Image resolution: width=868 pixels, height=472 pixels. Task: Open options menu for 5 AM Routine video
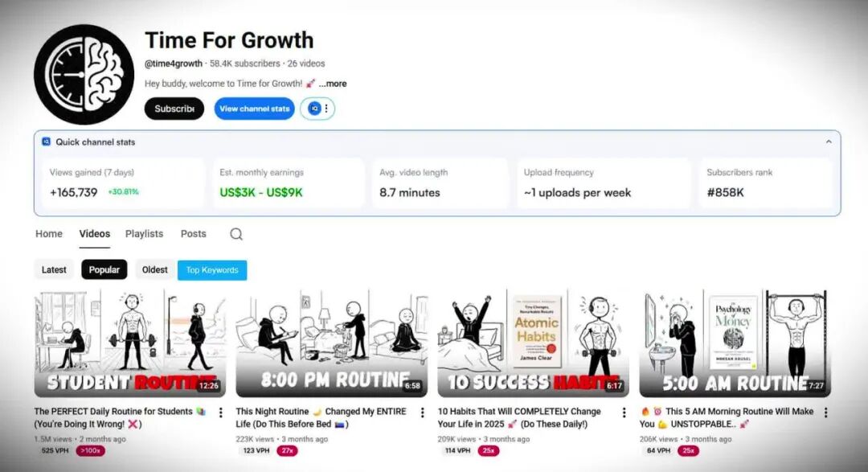[825, 412]
